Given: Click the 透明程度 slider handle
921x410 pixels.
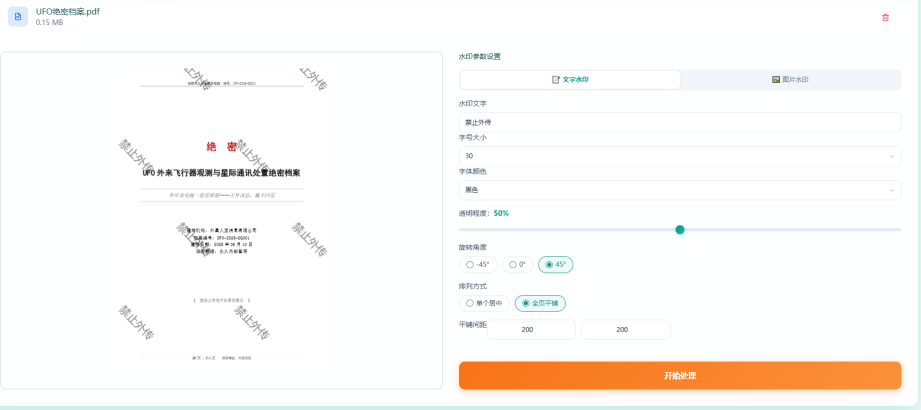Looking at the screenshot, I should pos(680,230).
